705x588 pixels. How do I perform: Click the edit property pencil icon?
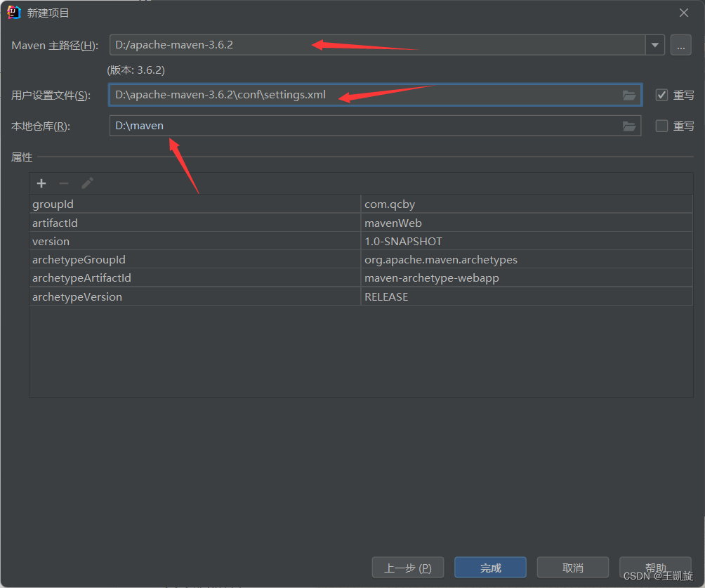pyautogui.click(x=87, y=183)
